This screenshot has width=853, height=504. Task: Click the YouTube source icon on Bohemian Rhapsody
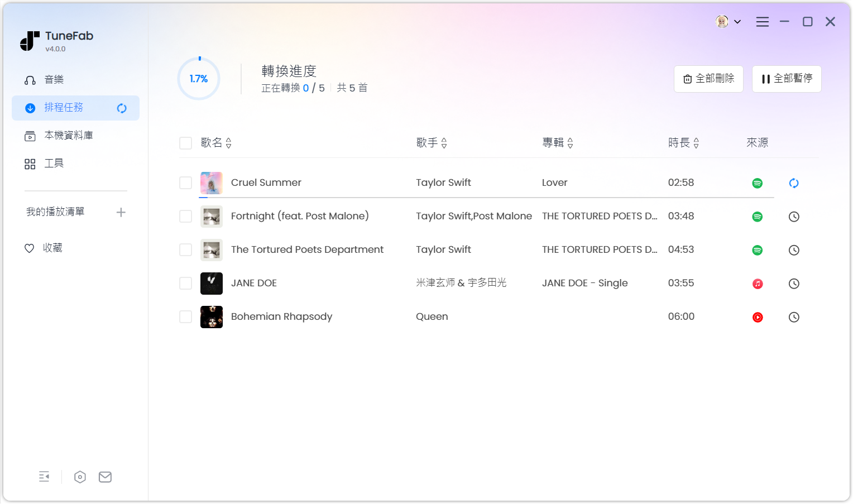[757, 317]
